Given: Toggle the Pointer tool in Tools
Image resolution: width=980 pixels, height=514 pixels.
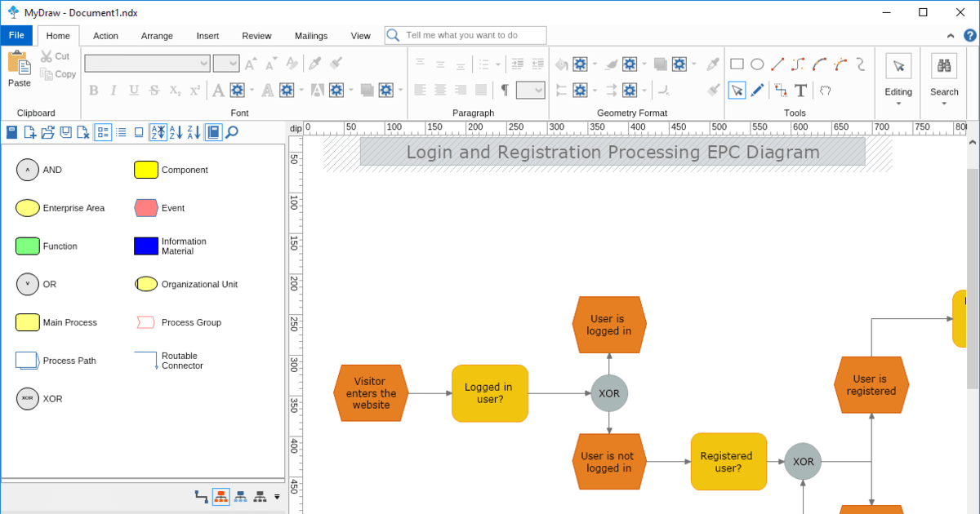Looking at the screenshot, I should tap(737, 90).
